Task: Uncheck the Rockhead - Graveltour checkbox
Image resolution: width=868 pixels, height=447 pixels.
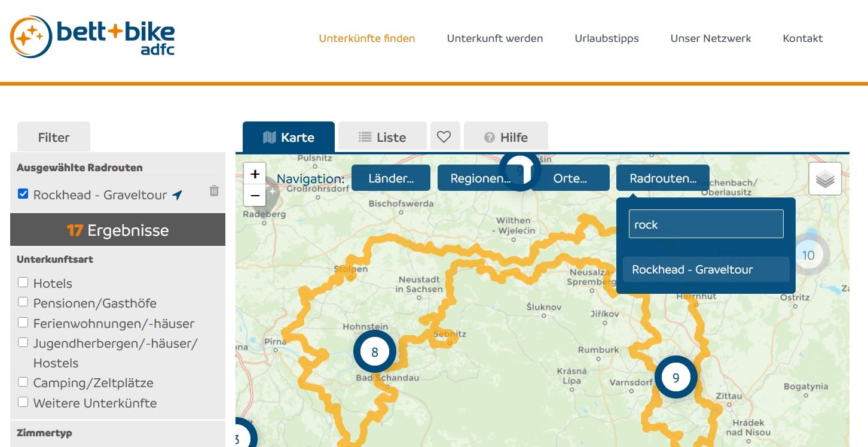Action: 23,194
